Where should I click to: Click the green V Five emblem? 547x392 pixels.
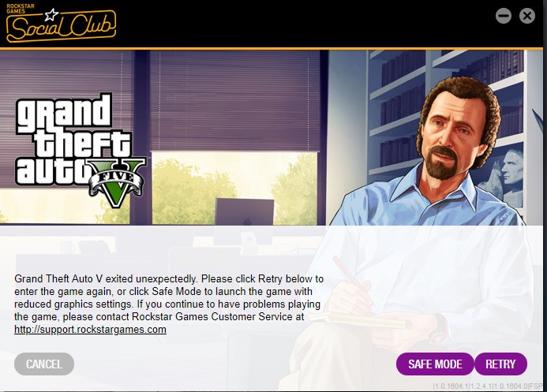116,182
